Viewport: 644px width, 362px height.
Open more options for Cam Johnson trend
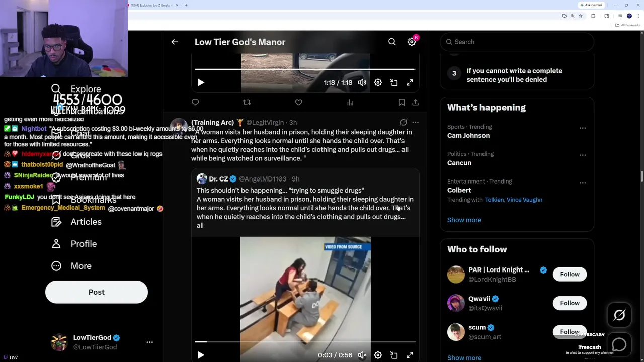[583, 128]
